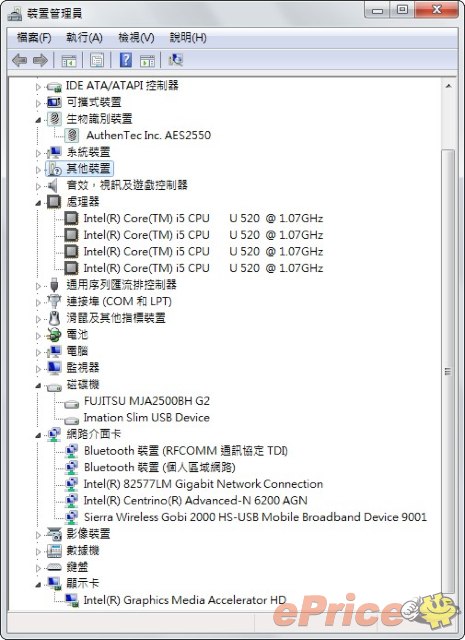Click the AuthenTec AES2550 fingerprint icon
Screen dimensions: 465x640
(72, 135)
